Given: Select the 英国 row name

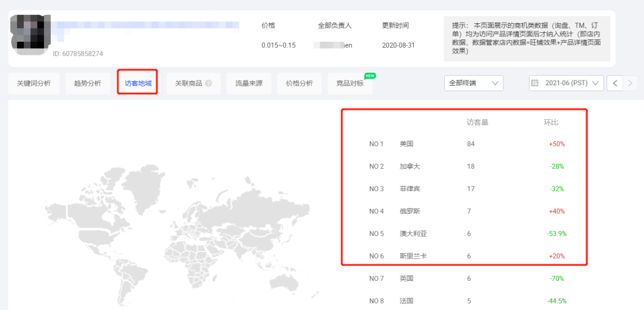Looking at the screenshot, I should [406, 278].
